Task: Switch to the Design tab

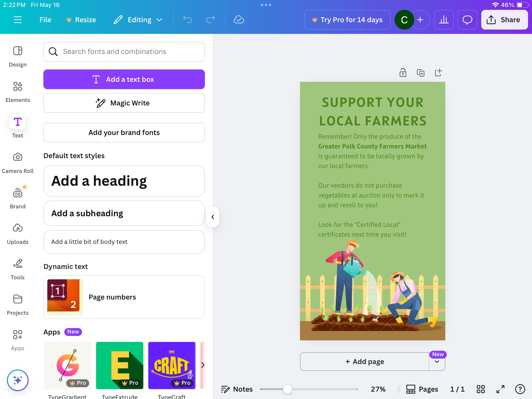Action: coord(17,57)
